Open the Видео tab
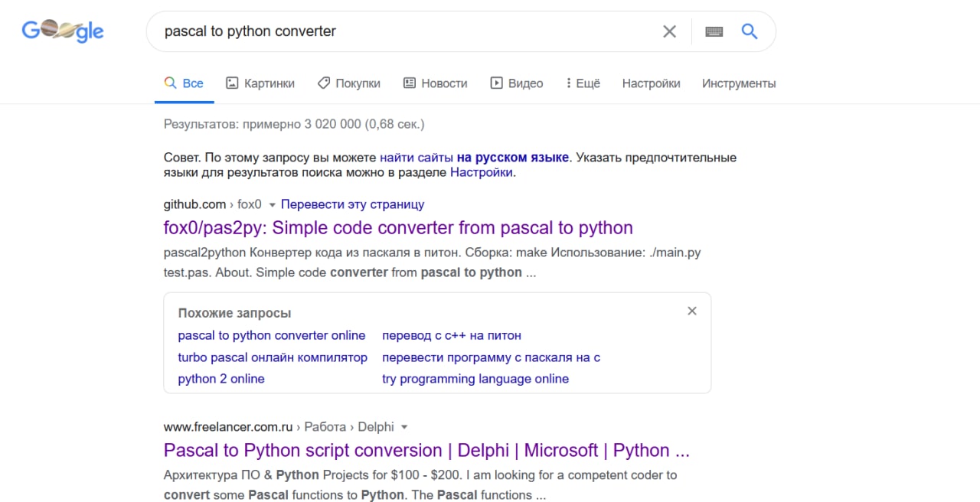 (517, 83)
